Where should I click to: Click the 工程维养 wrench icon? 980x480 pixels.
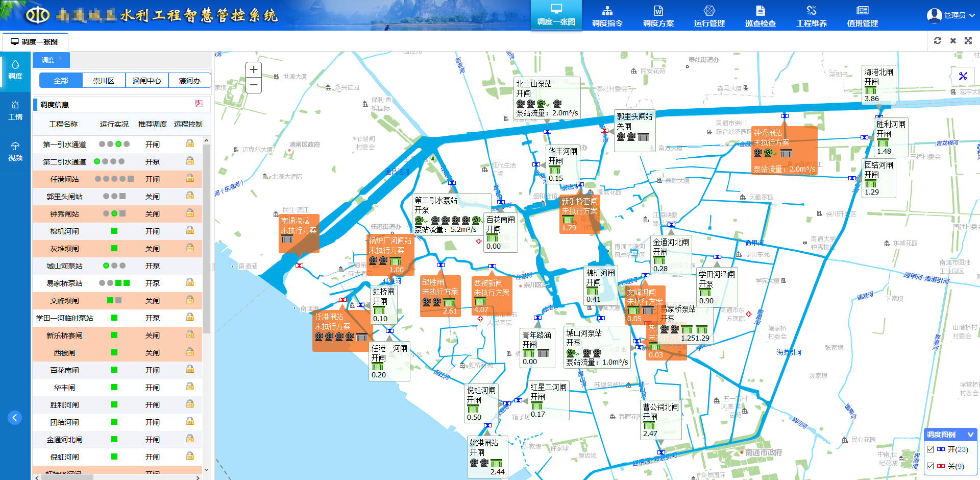[811, 11]
